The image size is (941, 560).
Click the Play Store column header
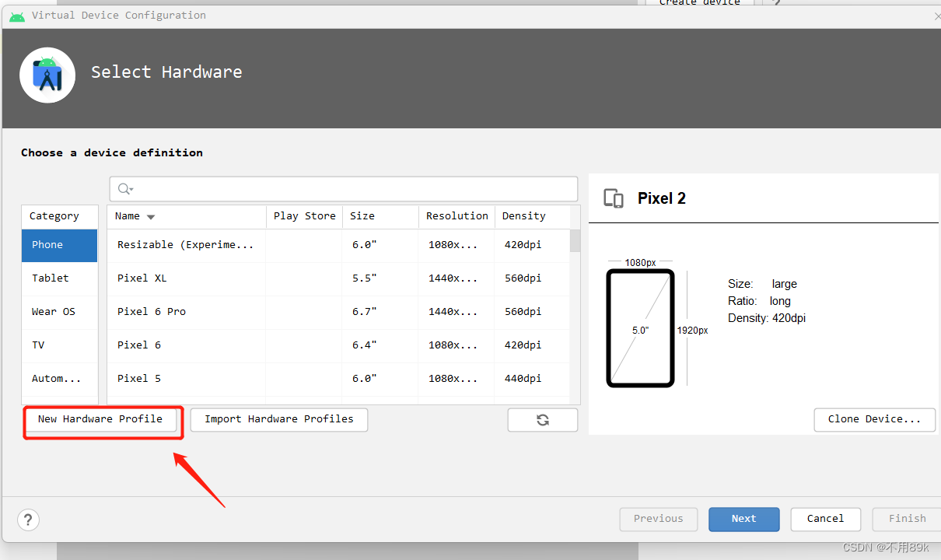[x=304, y=217]
